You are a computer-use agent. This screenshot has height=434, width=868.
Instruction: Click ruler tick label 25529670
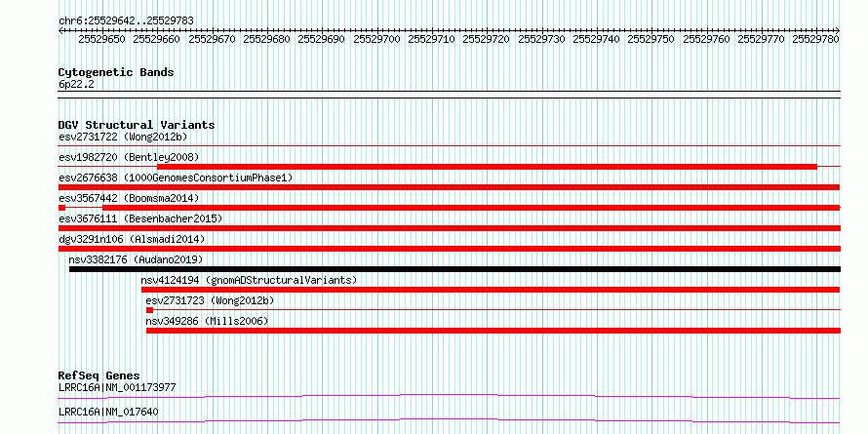(212, 39)
